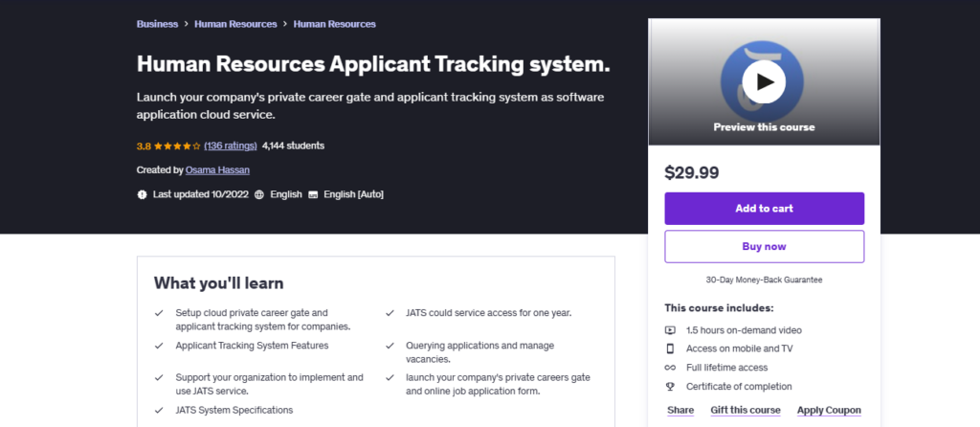Click the What you'll learn heading
The image size is (980, 427).
(219, 283)
